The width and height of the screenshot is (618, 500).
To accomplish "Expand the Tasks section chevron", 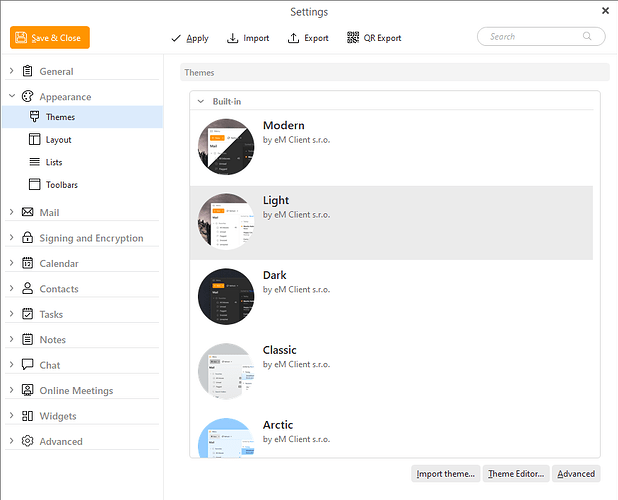I will pos(11,314).
